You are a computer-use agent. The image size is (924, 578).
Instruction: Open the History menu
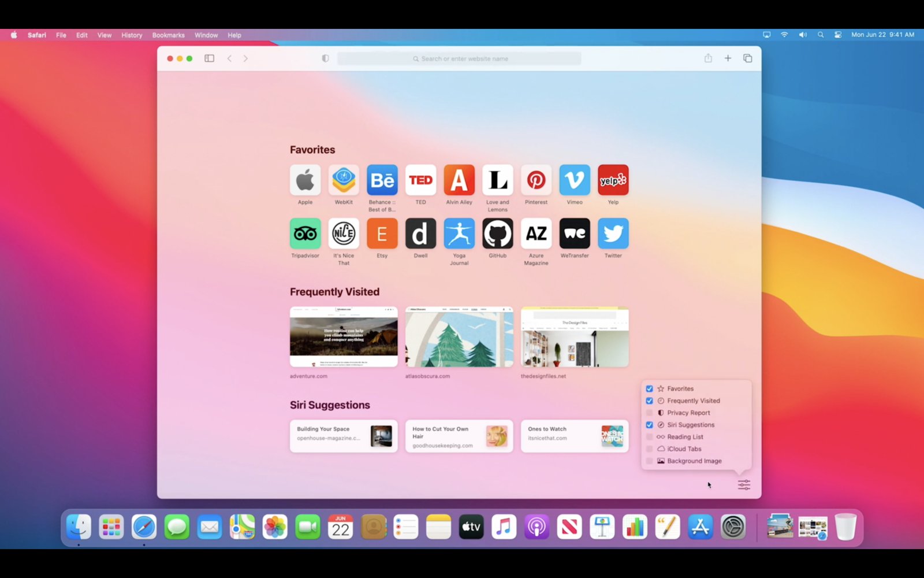pos(132,35)
